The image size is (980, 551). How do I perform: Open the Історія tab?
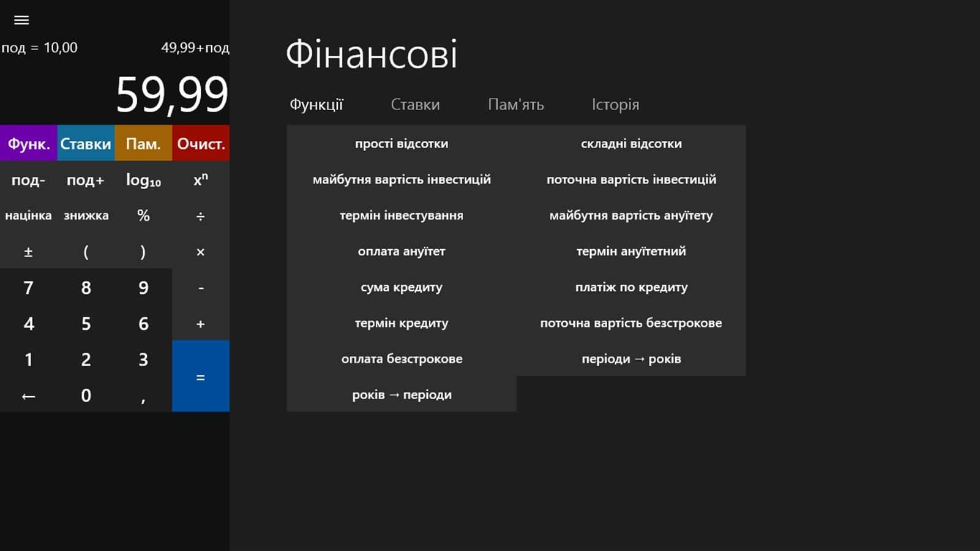[615, 105]
